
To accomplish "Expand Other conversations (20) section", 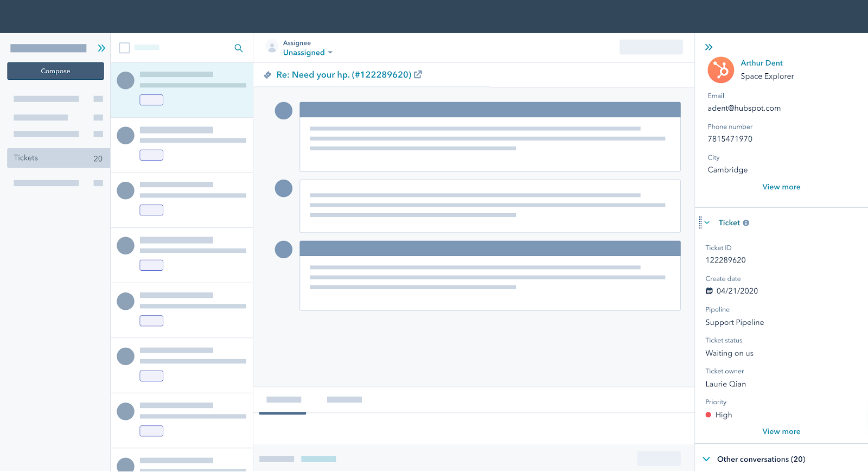I will point(706,459).
